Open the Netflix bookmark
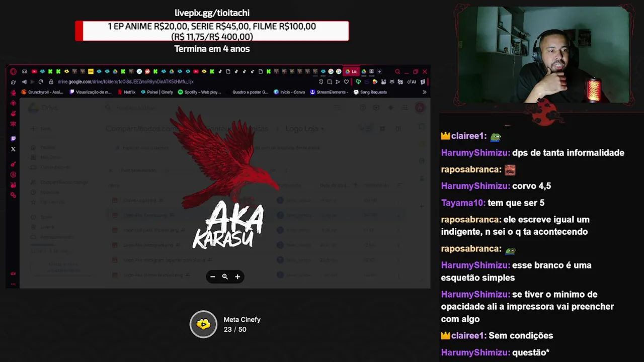Image resolution: width=644 pixels, height=362 pixels. click(x=126, y=92)
